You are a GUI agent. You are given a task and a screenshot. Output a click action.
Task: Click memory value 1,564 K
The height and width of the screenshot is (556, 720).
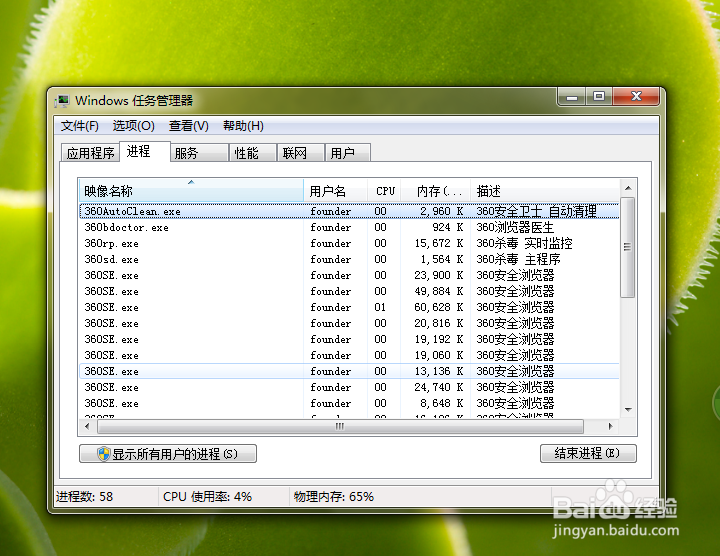click(442, 259)
